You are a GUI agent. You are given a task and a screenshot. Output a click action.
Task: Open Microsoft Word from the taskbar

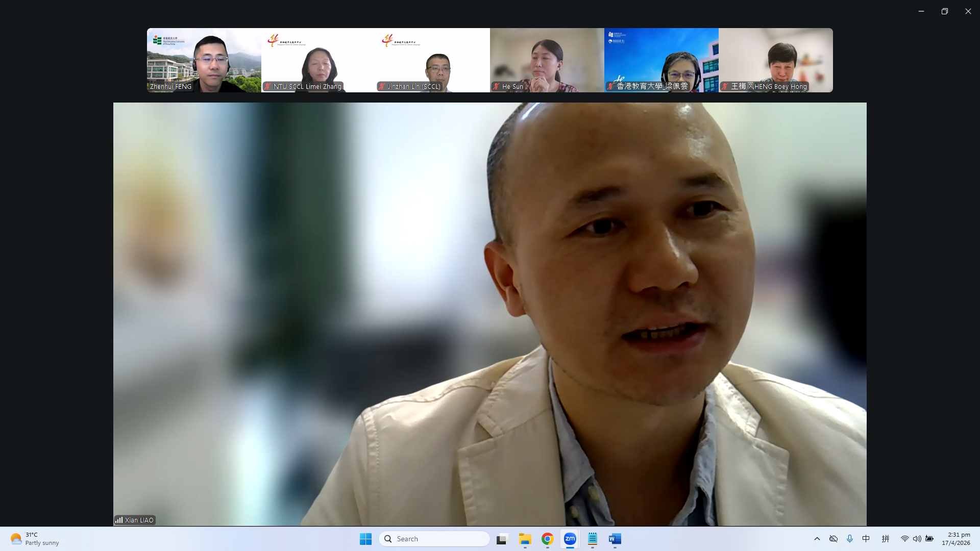pyautogui.click(x=615, y=539)
